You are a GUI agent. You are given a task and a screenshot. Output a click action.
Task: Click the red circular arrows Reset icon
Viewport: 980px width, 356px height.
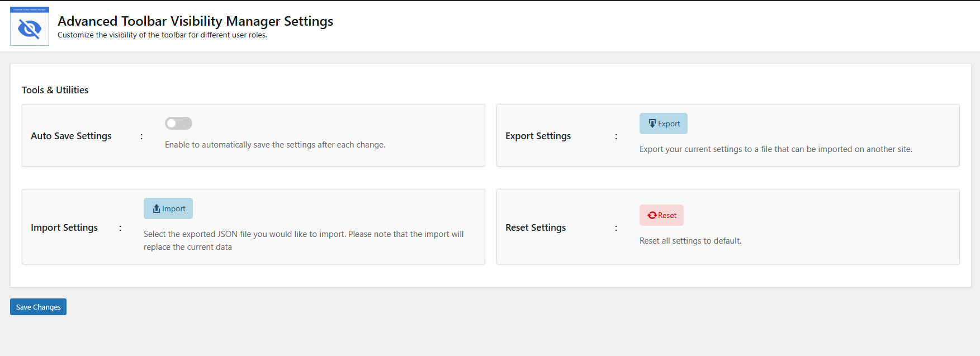tap(652, 215)
